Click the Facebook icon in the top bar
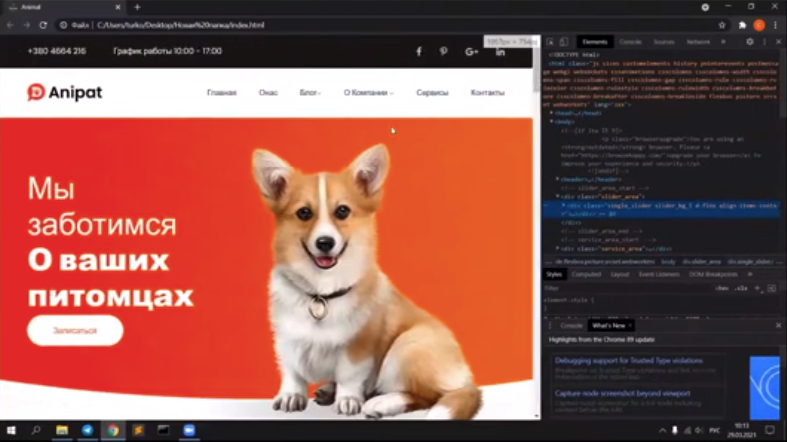Image resolution: width=787 pixels, height=442 pixels. click(419, 51)
